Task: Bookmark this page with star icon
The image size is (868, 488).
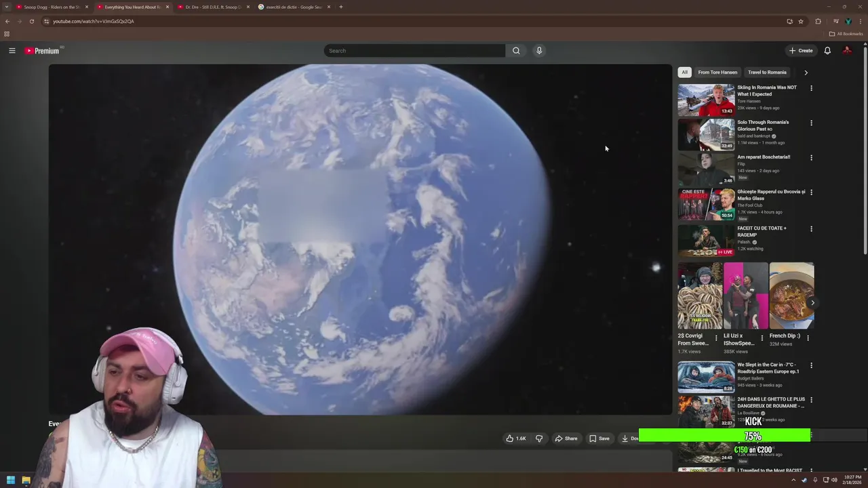Action: 801,21
